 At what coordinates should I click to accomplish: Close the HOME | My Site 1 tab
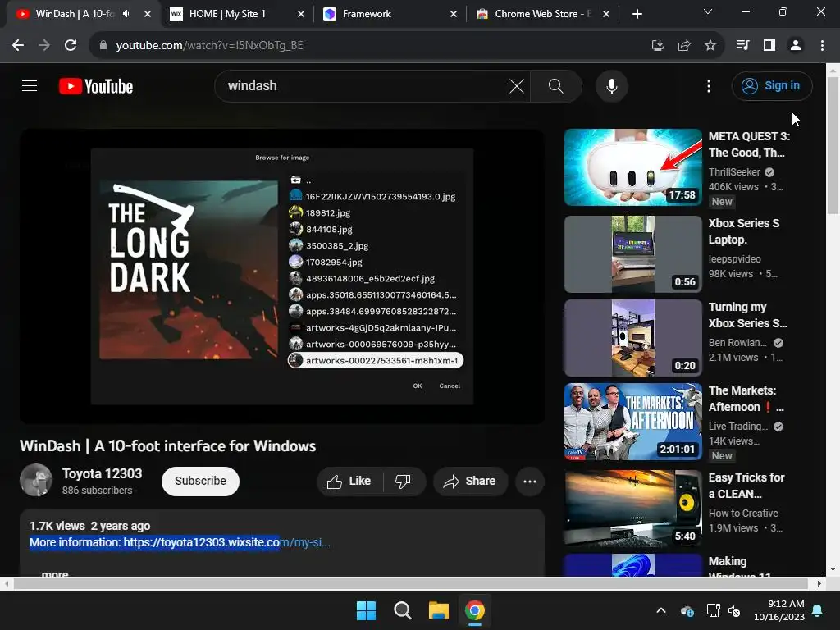[301, 14]
